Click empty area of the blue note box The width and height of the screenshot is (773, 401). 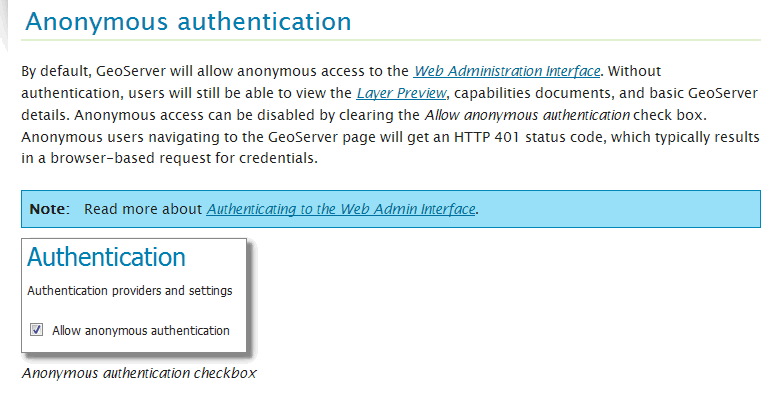[x=616, y=209]
